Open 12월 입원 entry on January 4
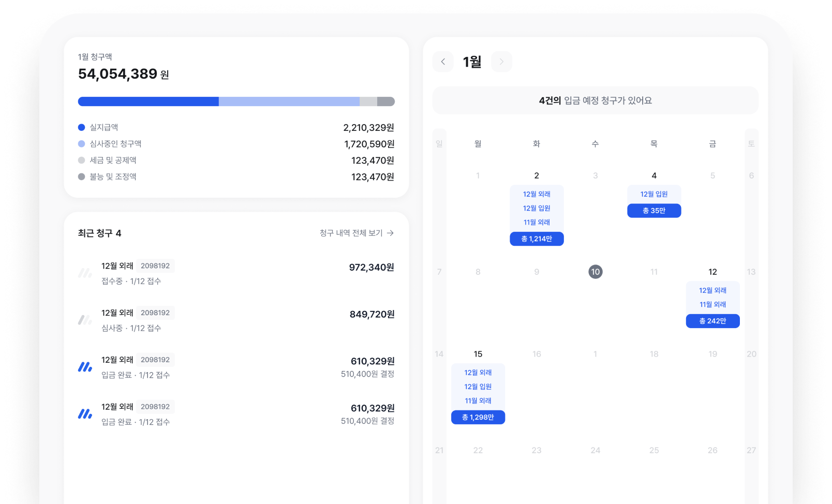Image resolution: width=832 pixels, height=504 pixels. coord(654,194)
